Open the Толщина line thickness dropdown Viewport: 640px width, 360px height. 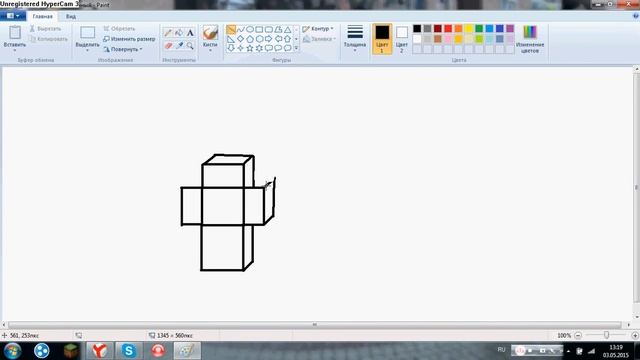[355, 38]
